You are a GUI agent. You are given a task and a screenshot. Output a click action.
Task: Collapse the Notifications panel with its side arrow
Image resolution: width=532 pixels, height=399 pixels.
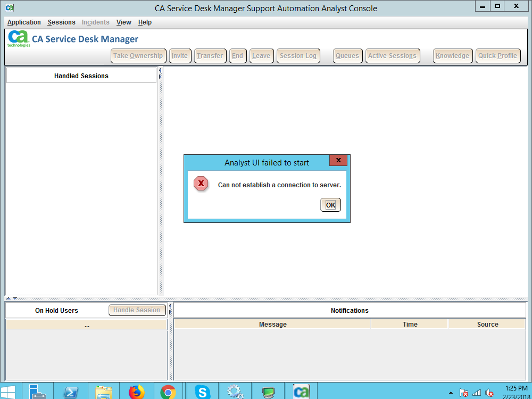tap(170, 306)
